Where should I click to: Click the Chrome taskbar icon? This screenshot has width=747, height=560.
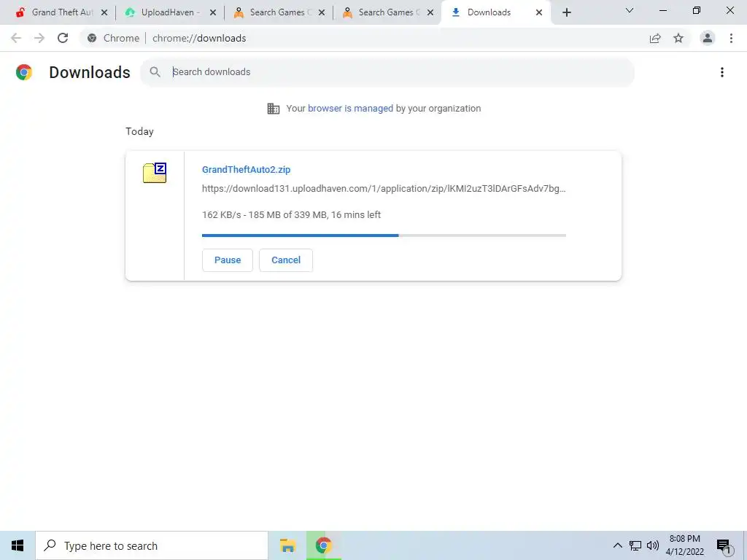coord(323,545)
